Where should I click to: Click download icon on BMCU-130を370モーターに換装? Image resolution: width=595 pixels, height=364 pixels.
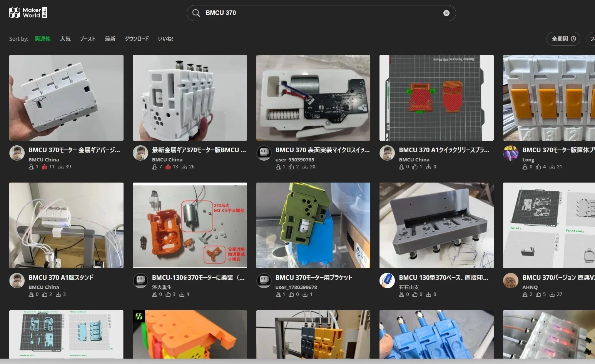point(182,294)
